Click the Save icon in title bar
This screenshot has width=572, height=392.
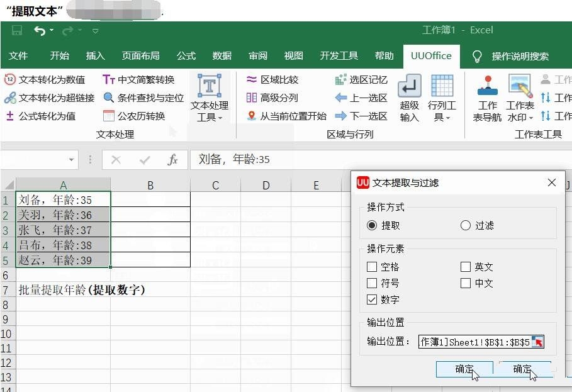click(17, 30)
